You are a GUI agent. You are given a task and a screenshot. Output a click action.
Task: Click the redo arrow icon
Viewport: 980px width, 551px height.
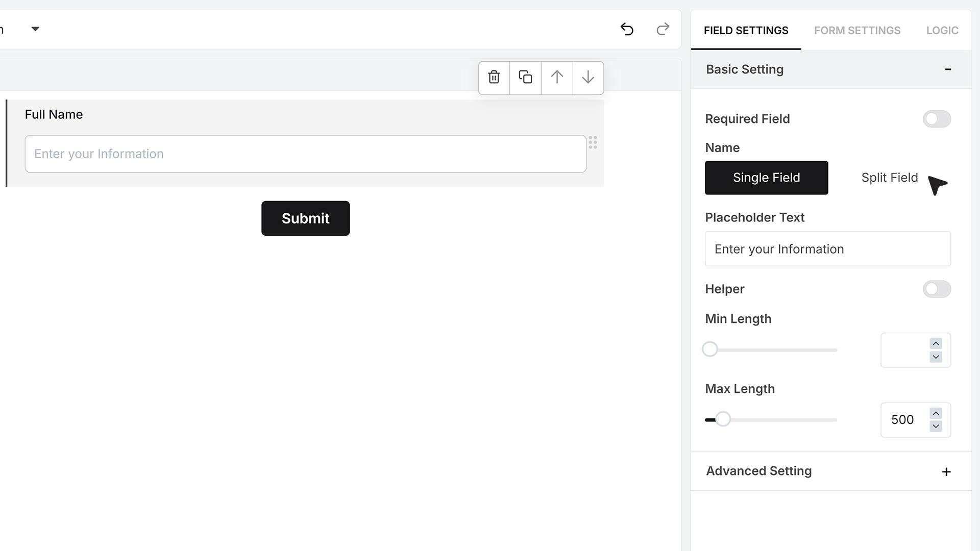point(663,29)
